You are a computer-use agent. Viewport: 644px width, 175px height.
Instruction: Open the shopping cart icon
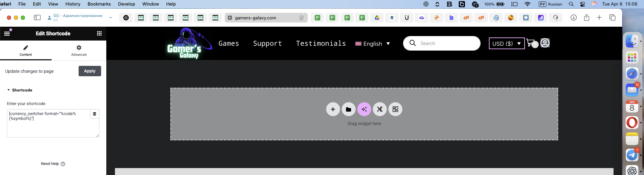[531, 43]
